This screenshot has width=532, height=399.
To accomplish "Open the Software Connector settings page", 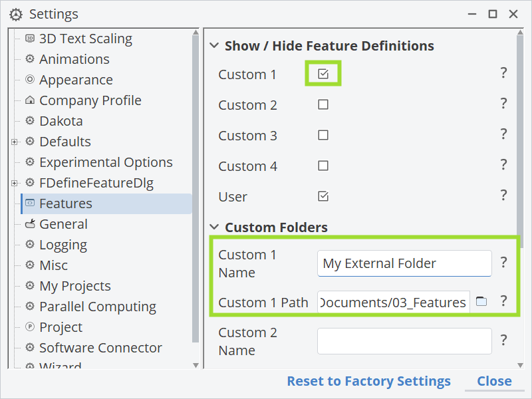I will tap(100, 348).
